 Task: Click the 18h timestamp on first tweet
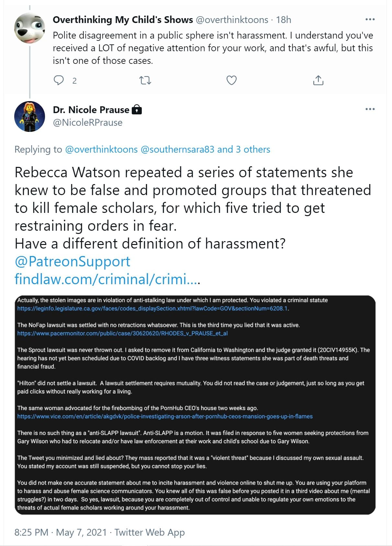[x=284, y=20]
